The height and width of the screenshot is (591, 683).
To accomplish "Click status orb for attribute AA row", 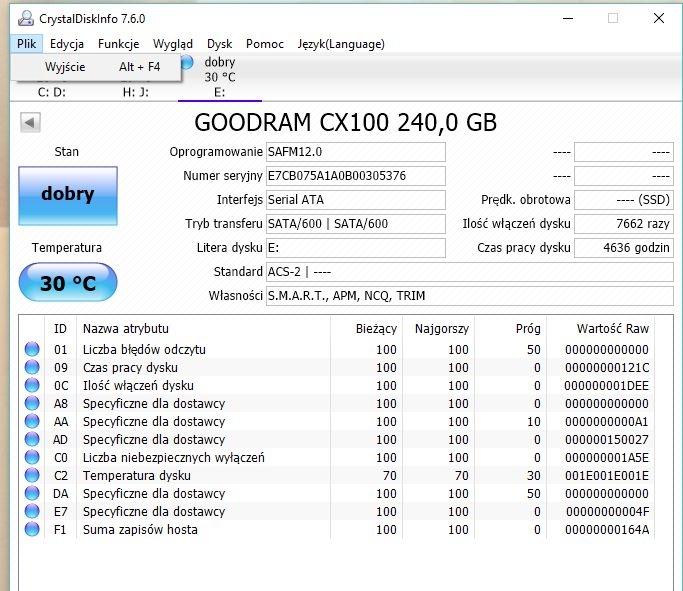I will [32, 421].
